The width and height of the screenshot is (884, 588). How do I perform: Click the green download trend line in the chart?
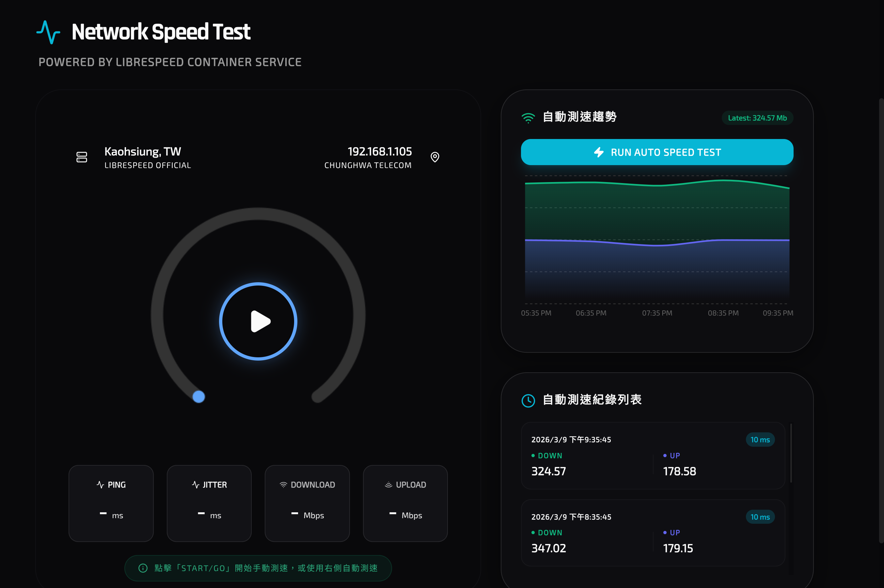pos(657,185)
